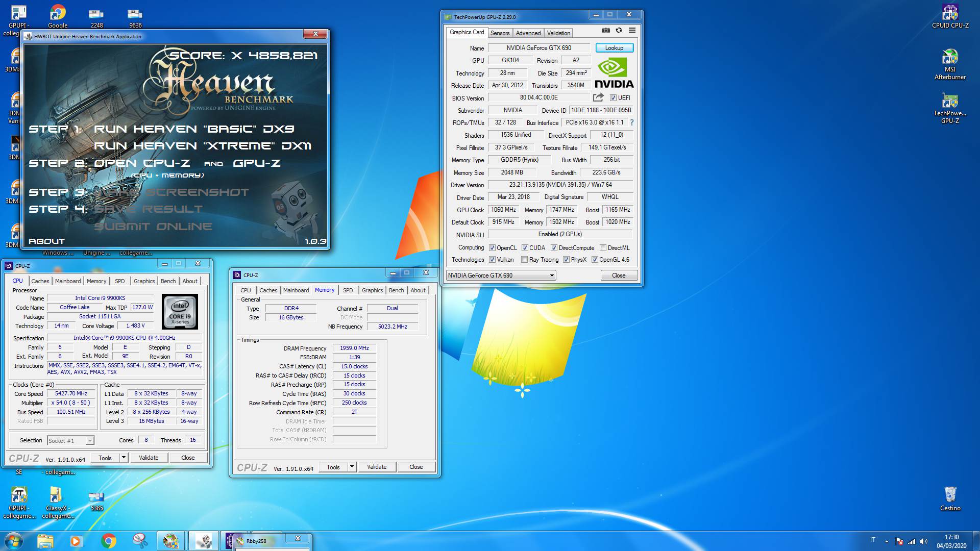Open TechPowerUp GPU-Z desktop shortcut

pyautogui.click(x=950, y=108)
